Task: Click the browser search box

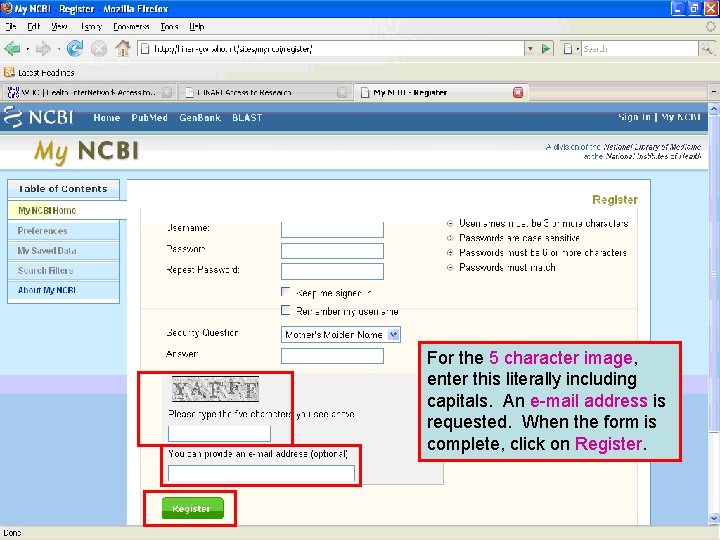Action: [640, 48]
